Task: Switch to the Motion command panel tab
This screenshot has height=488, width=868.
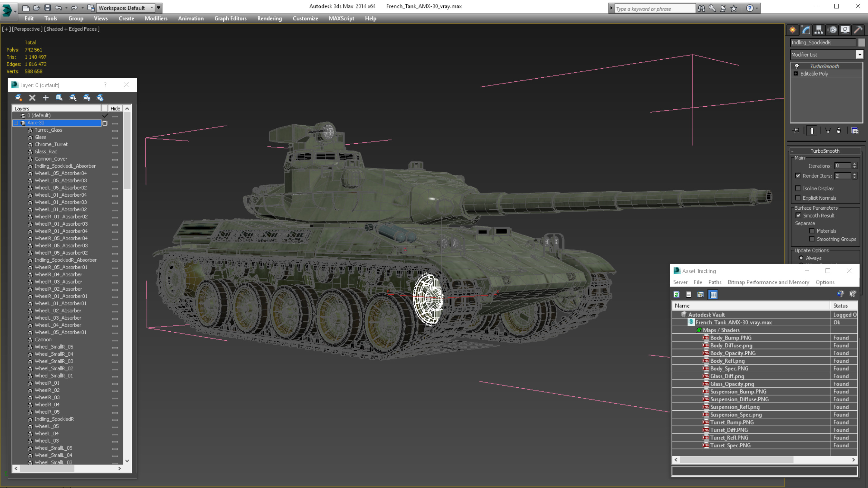Action: click(x=832, y=30)
